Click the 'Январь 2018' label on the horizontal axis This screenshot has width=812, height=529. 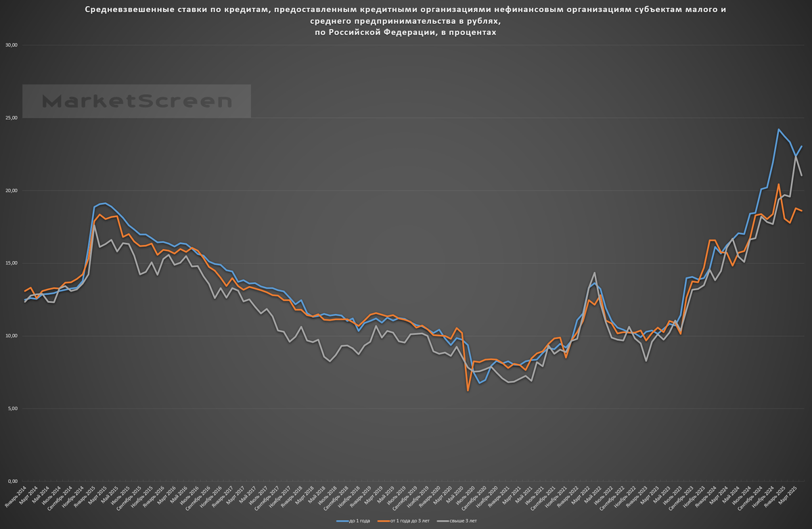tap(293, 497)
